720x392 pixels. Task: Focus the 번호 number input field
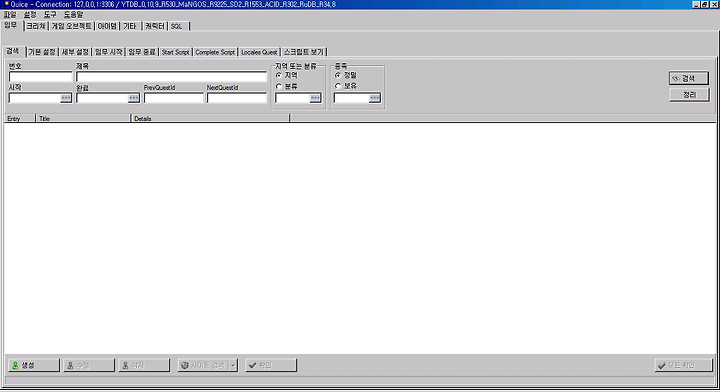pyautogui.click(x=40, y=77)
